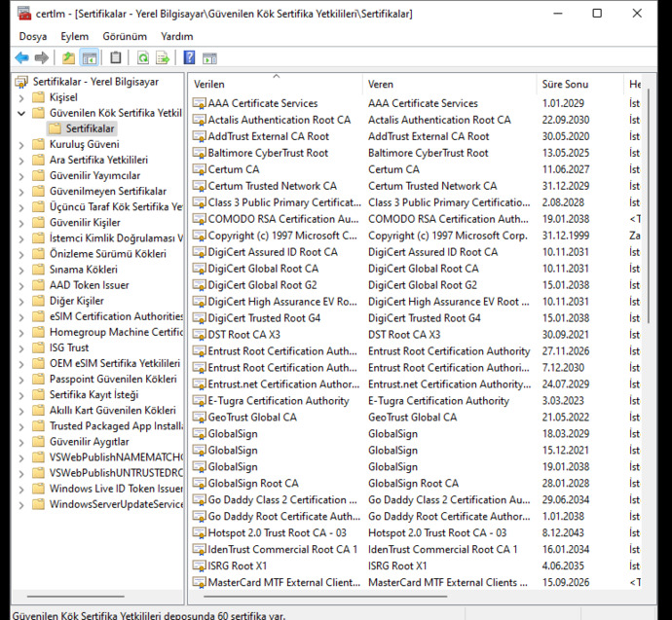This screenshot has width=672, height=620.
Task: Open the Dosya menu
Action: (33, 36)
